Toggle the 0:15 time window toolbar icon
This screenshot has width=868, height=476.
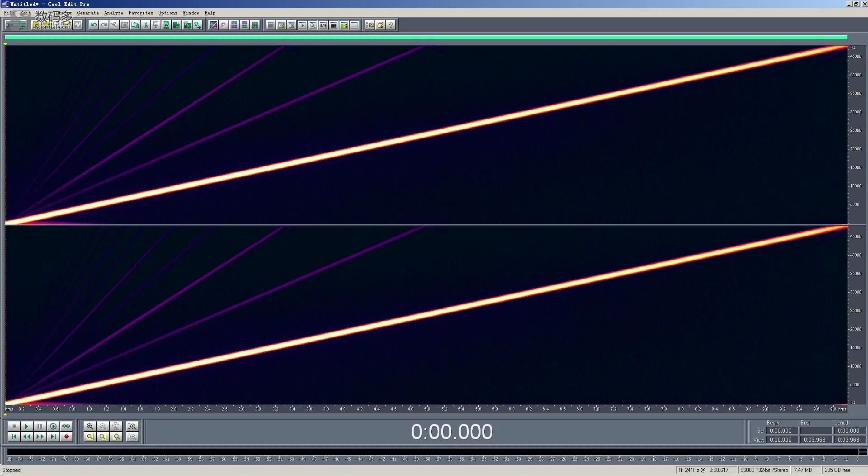coord(323,25)
